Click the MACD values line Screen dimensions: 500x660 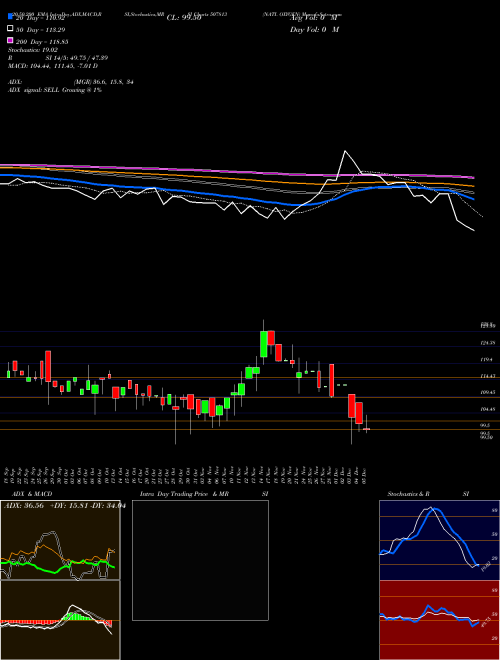(53, 66)
